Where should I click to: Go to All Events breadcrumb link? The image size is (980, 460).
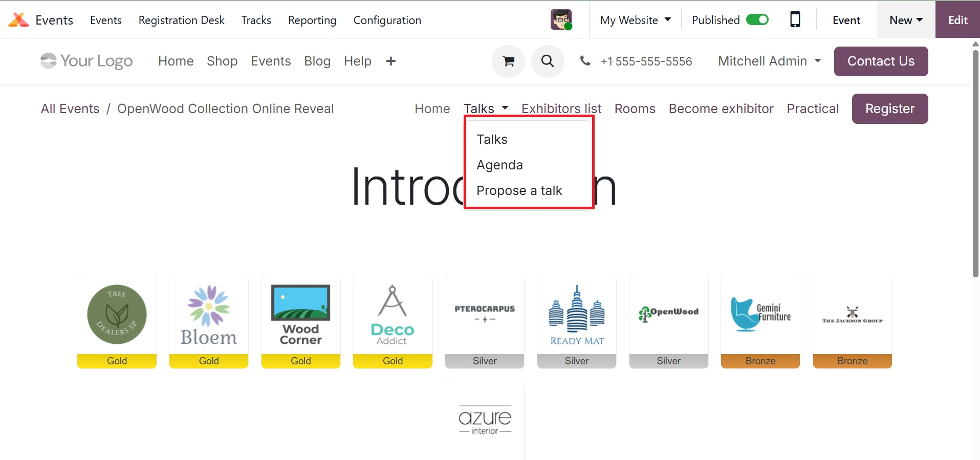pos(70,108)
